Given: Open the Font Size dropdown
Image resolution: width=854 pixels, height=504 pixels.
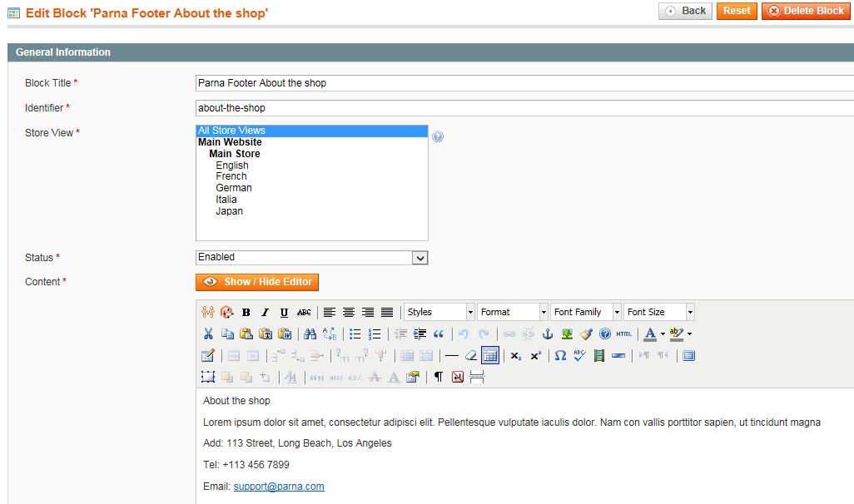Looking at the screenshot, I should (659, 312).
